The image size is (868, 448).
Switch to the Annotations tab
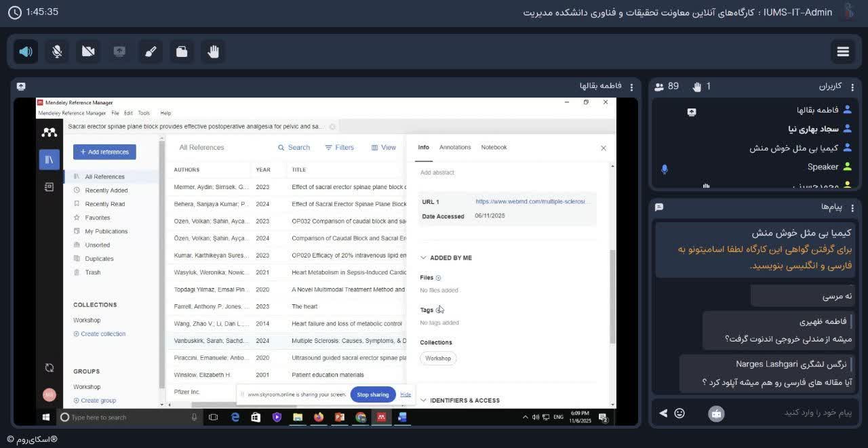454,147
